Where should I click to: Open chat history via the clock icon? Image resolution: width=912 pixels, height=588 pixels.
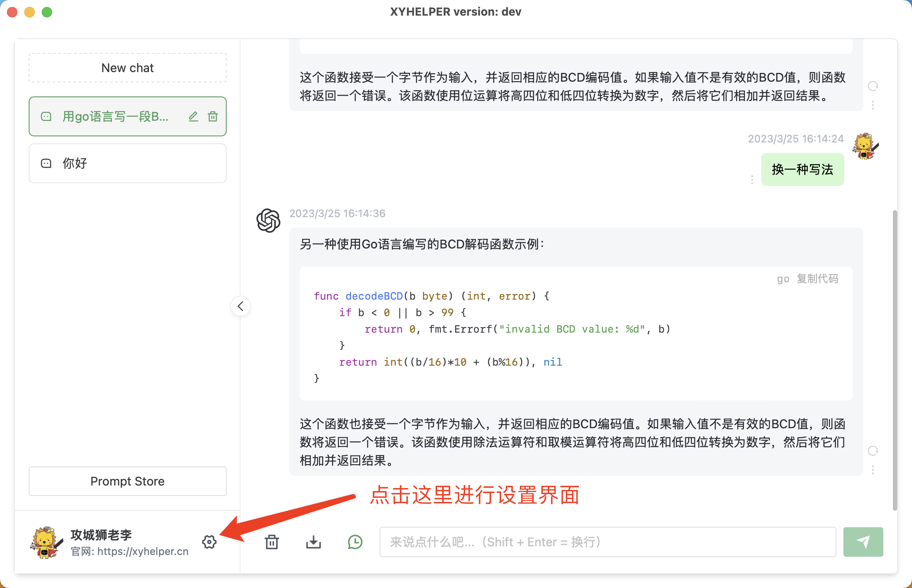(x=355, y=542)
